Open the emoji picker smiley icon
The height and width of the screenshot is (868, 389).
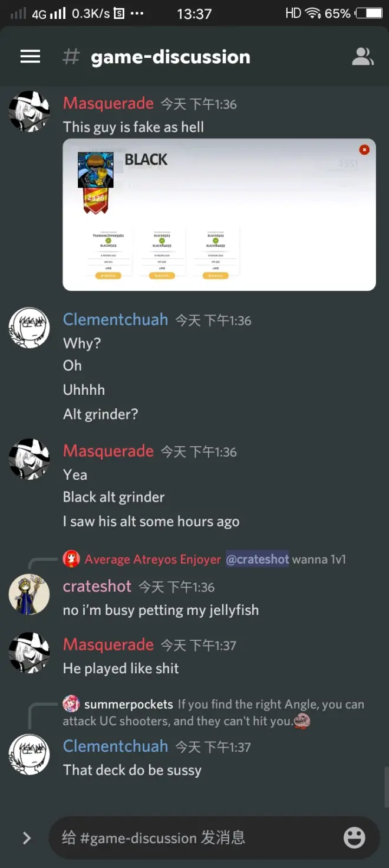(354, 837)
